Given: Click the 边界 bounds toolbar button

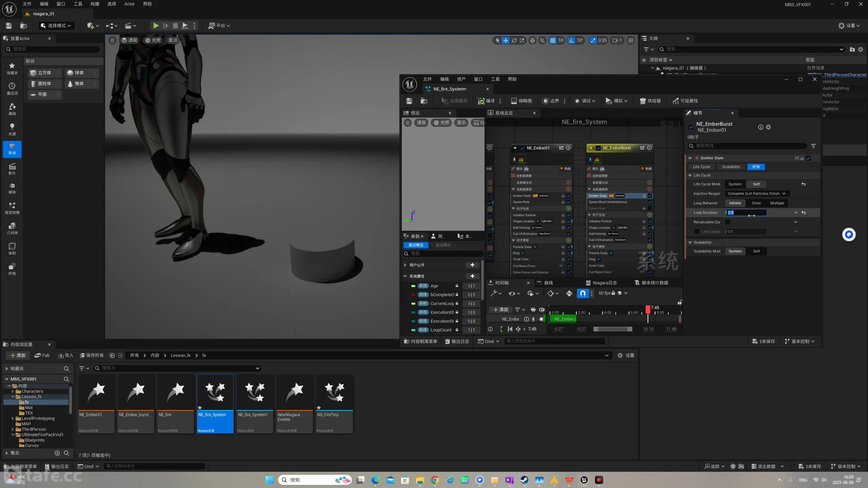Looking at the screenshot, I should point(550,101).
